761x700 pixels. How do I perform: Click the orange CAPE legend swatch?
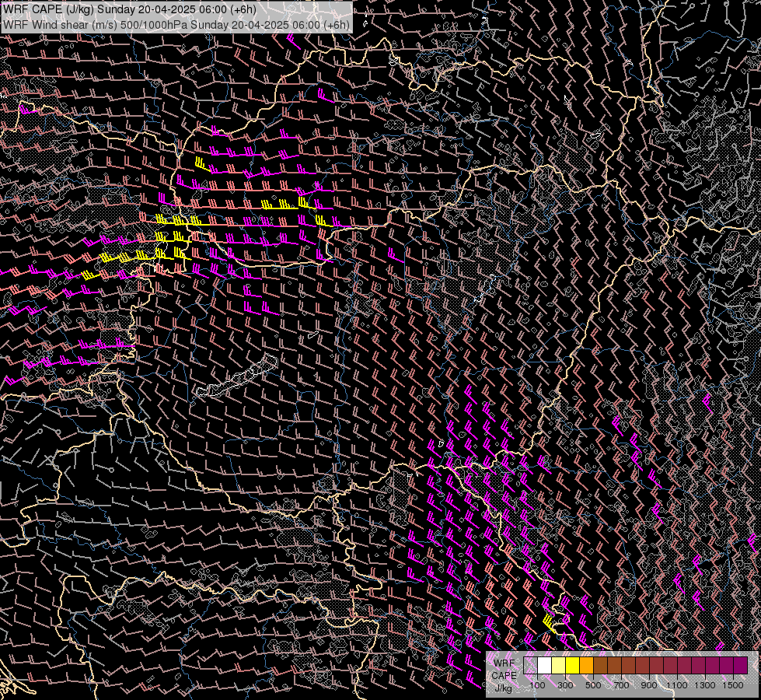(x=587, y=666)
